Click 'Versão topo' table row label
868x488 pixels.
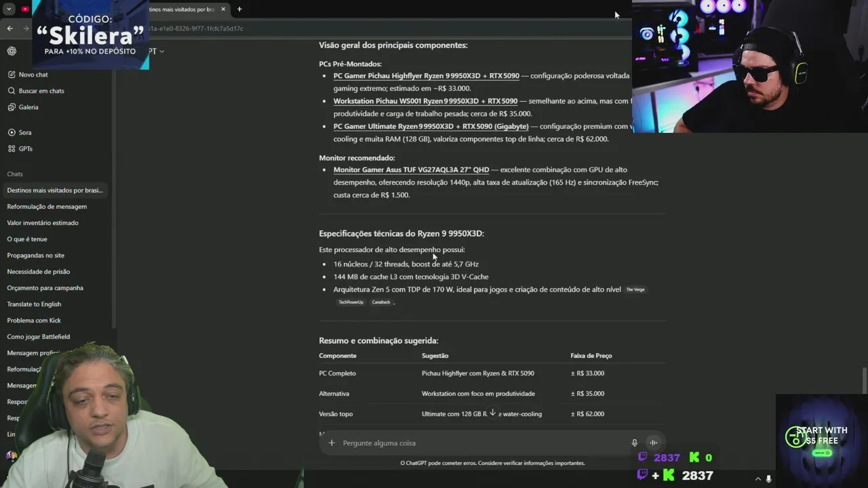336,414
